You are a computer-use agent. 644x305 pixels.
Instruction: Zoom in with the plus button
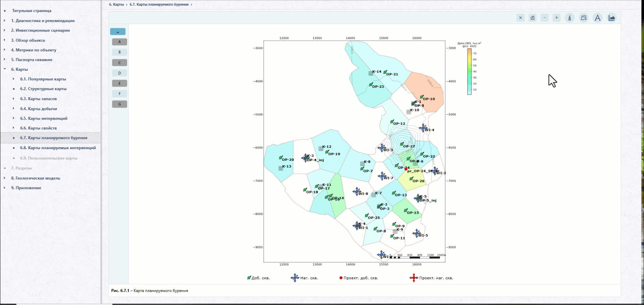pos(556,18)
